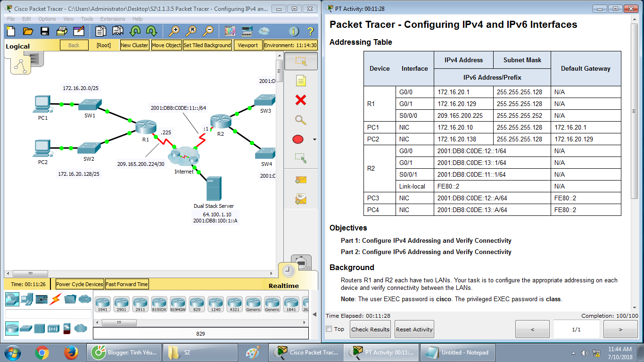The width and height of the screenshot is (644, 362).
Task: Open Firefox from the taskbar
Action: pyautogui.click(x=71, y=352)
